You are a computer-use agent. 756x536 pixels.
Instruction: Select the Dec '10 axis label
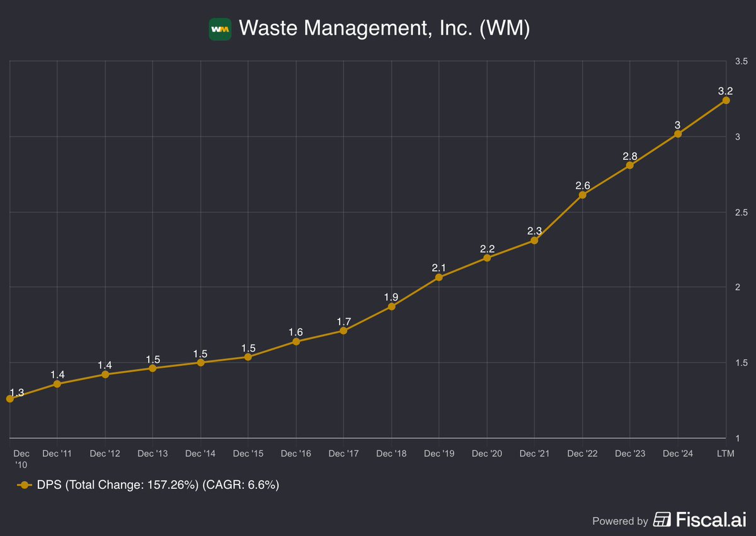[x=21, y=459]
